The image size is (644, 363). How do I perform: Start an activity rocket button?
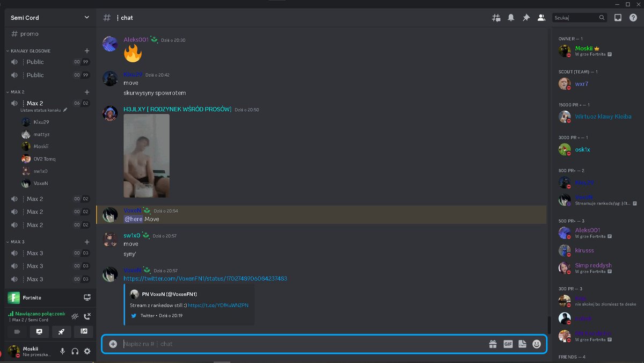(x=61, y=331)
